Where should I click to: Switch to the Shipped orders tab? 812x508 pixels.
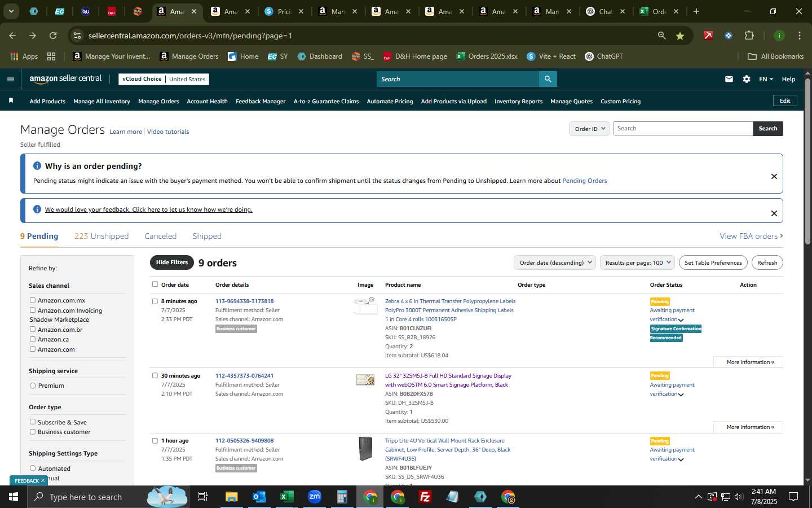tap(207, 236)
